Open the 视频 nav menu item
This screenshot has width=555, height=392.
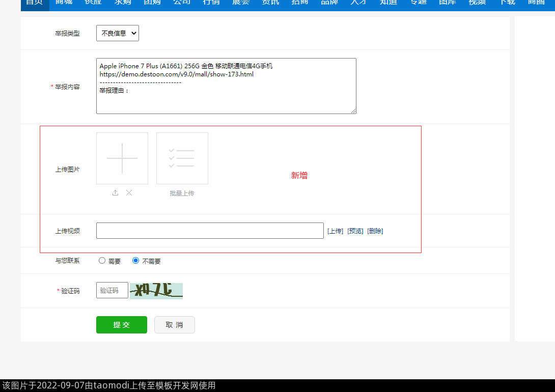[477, 3]
